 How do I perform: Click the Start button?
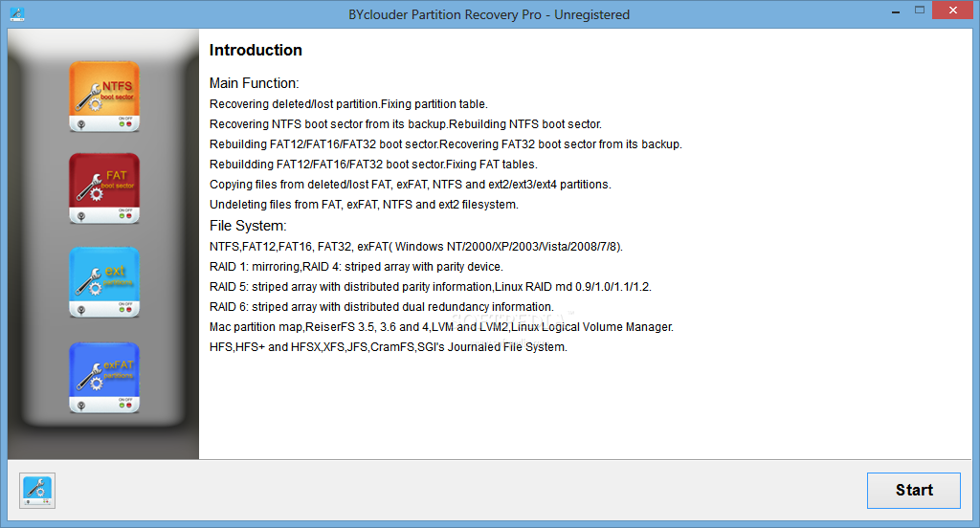[x=913, y=491]
